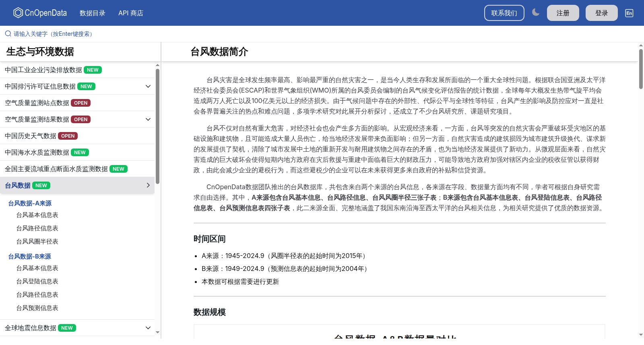
Task: Click NEW badge beside 中国海水水质监测数据
Action: (80, 153)
